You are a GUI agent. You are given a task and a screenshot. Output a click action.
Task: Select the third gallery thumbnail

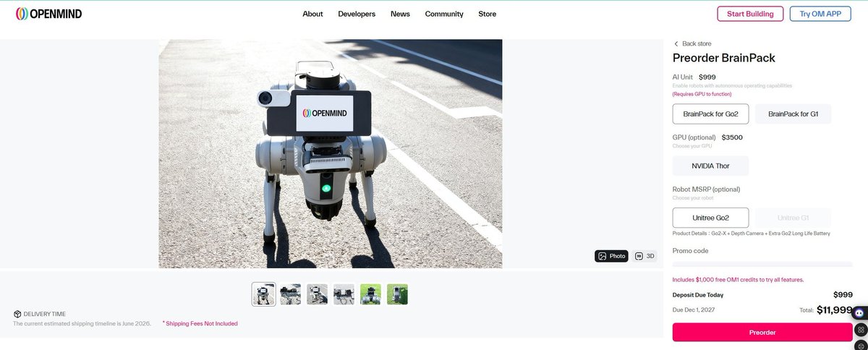click(x=317, y=294)
